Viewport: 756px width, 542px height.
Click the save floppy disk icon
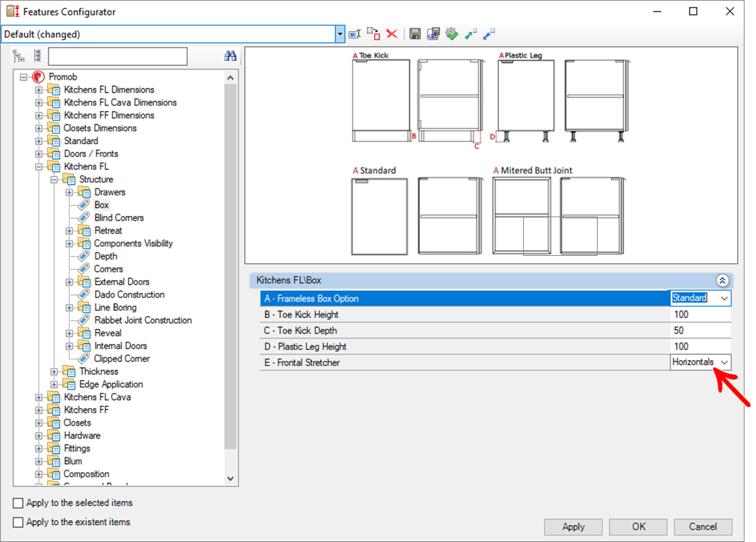tap(416, 34)
